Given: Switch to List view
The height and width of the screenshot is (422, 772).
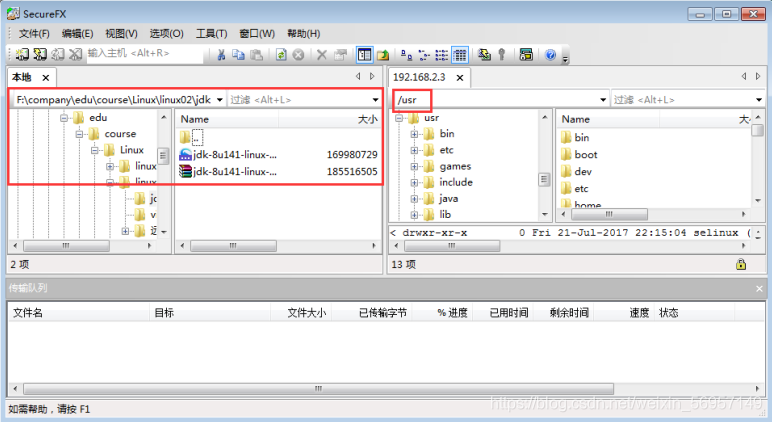Looking at the screenshot, I should (442, 55).
